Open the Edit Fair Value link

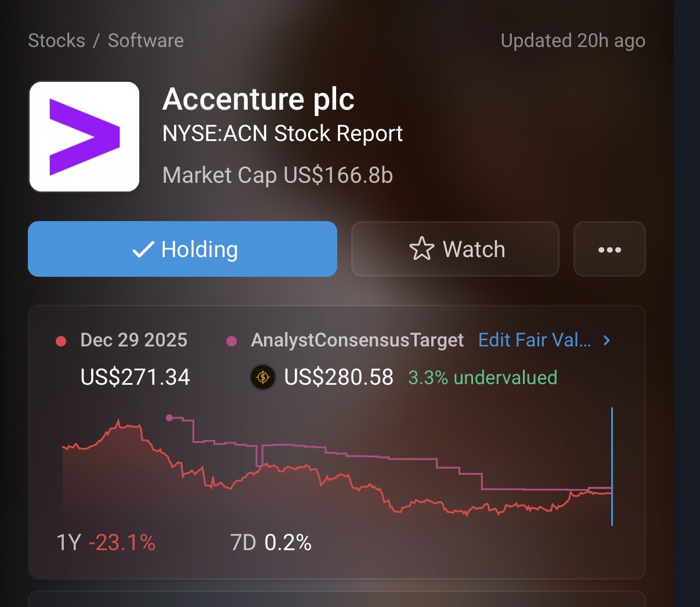(x=534, y=340)
